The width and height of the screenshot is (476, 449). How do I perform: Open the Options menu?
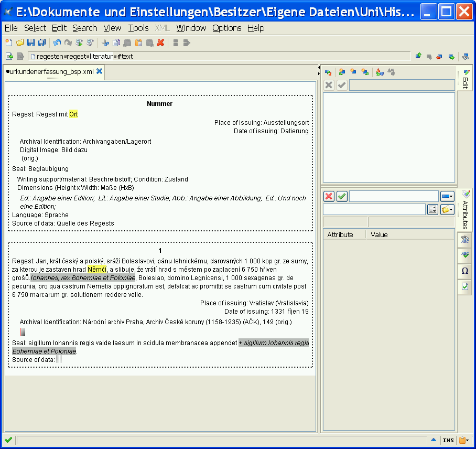pyautogui.click(x=227, y=28)
